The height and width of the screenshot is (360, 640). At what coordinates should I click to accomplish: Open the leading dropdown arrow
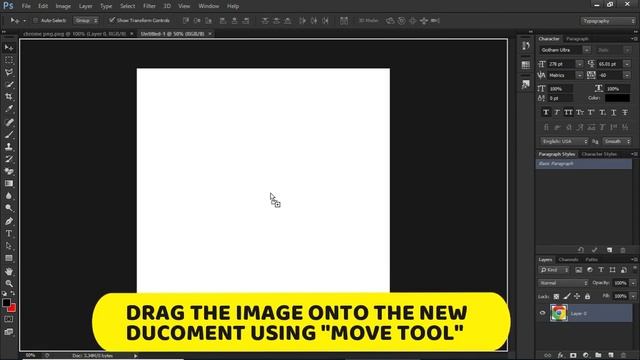[x=627, y=64]
